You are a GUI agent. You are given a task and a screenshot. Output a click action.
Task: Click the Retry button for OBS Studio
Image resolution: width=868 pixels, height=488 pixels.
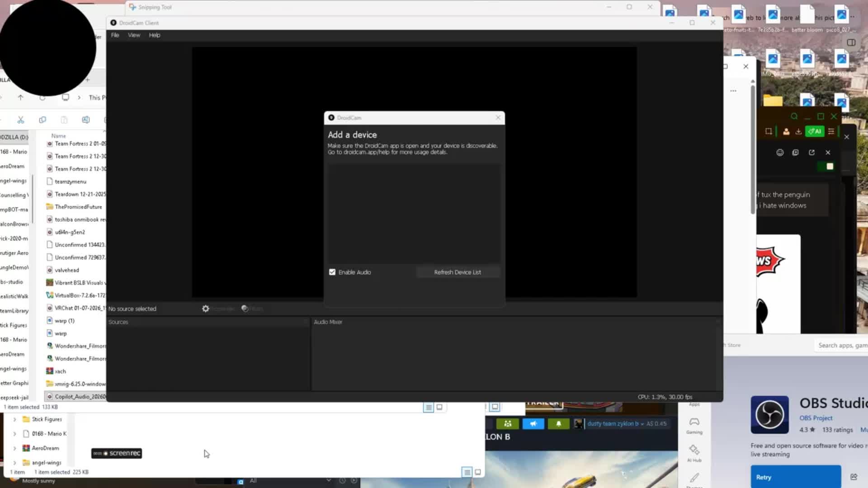pos(796,477)
